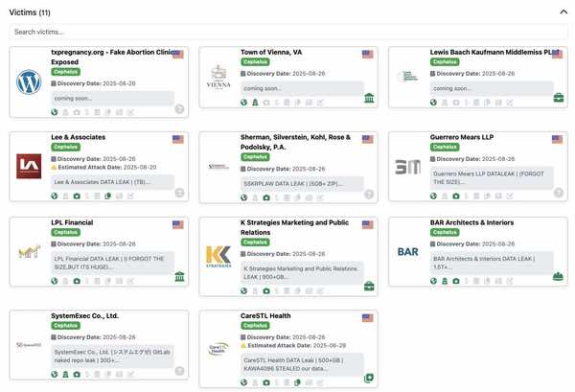The width and height of the screenshot is (575, 392).
Task: Click Cephalus tag on LPL Financial card
Action: [x=65, y=232]
